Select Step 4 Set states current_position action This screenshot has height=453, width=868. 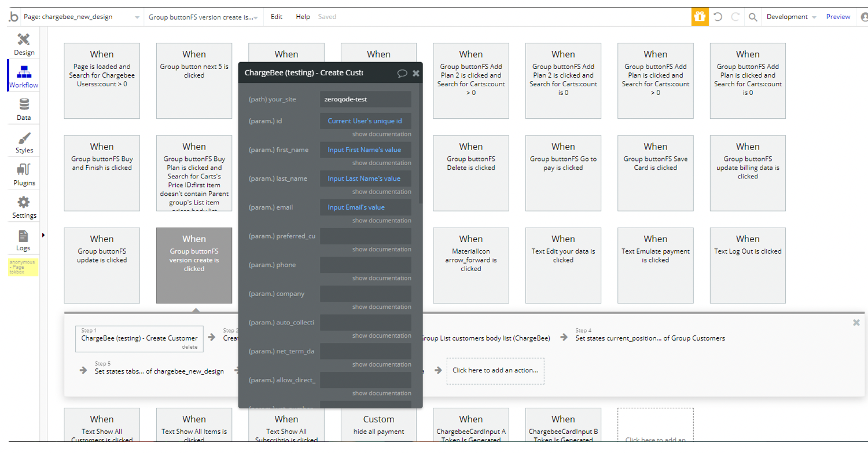point(650,338)
